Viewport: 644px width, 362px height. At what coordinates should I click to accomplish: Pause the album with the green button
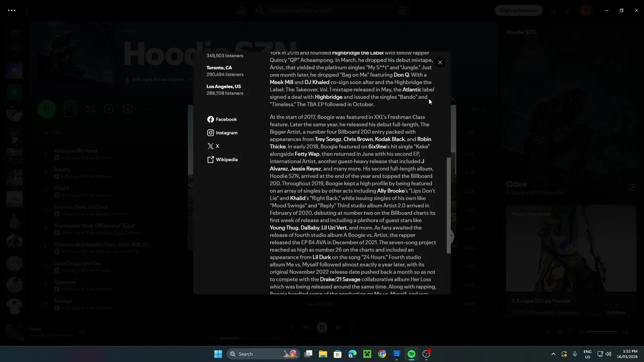[x=46, y=109]
